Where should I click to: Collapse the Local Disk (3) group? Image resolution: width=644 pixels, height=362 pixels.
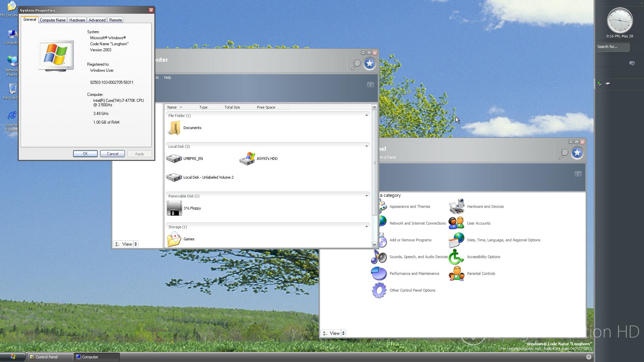pos(366,146)
